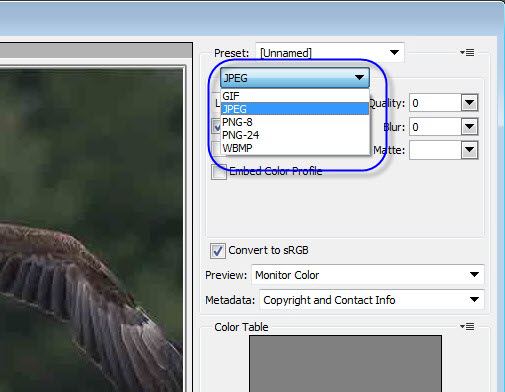Open the Preview dropdown set to Monitor Color
Screen dimensions: 505x392
[368, 275]
